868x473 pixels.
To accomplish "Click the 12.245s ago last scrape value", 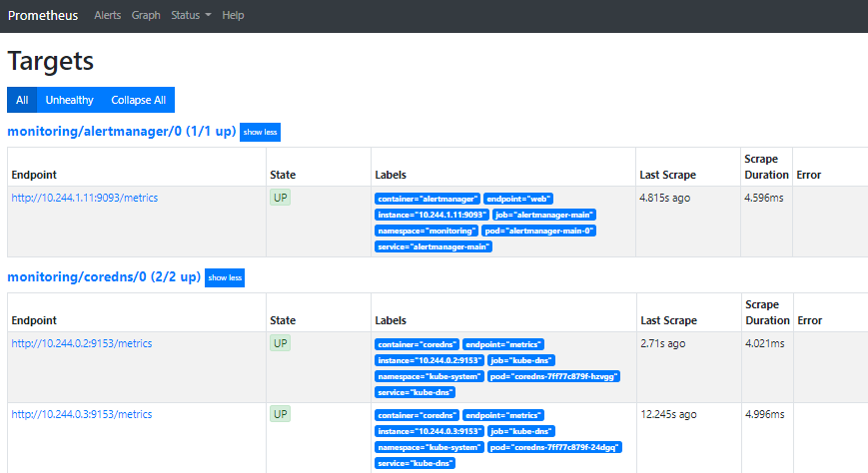I will click(668, 414).
